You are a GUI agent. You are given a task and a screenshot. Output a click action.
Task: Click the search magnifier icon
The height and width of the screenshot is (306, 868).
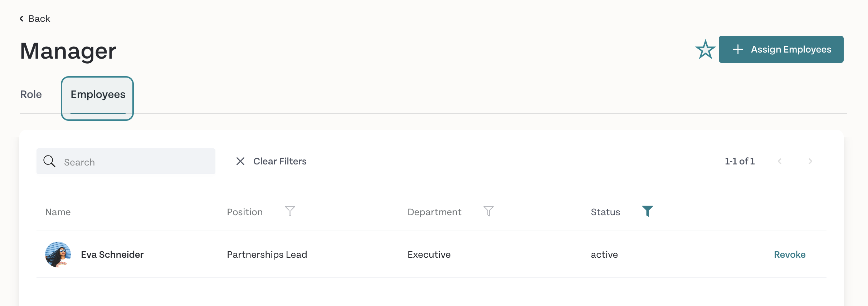[49, 161]
